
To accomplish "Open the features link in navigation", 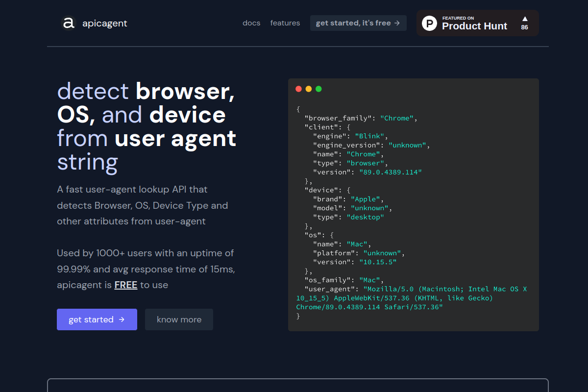I will pos(285,23).
